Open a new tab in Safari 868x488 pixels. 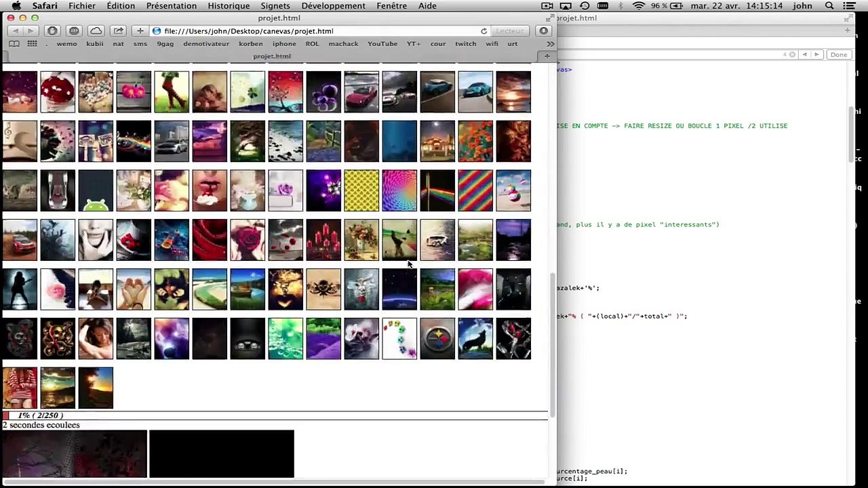click(547, 56)
